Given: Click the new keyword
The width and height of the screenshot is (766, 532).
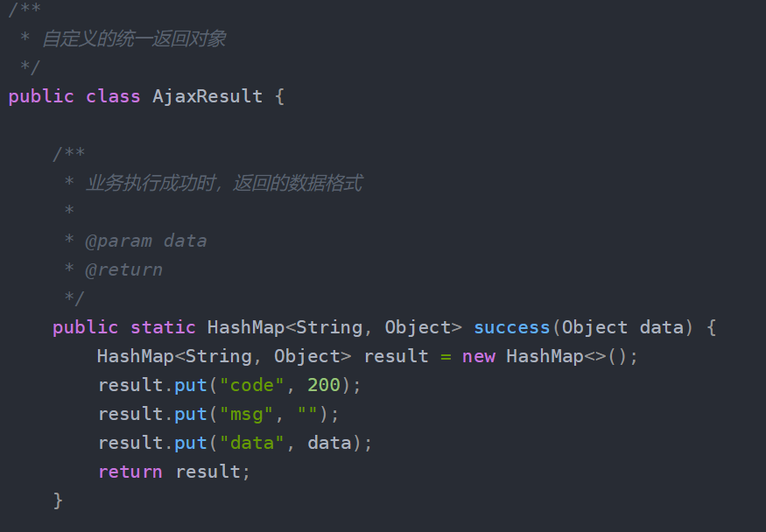Looking at the screenshot, I should pyautogui.click(x=479, y=356).
